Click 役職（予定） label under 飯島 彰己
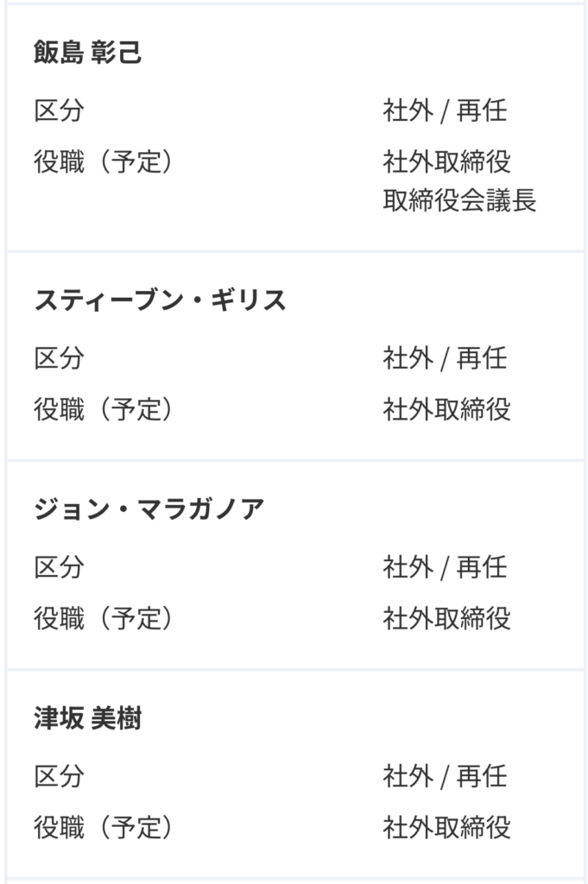The height and width of the screenshot is (884, 588). click(104, 161)
